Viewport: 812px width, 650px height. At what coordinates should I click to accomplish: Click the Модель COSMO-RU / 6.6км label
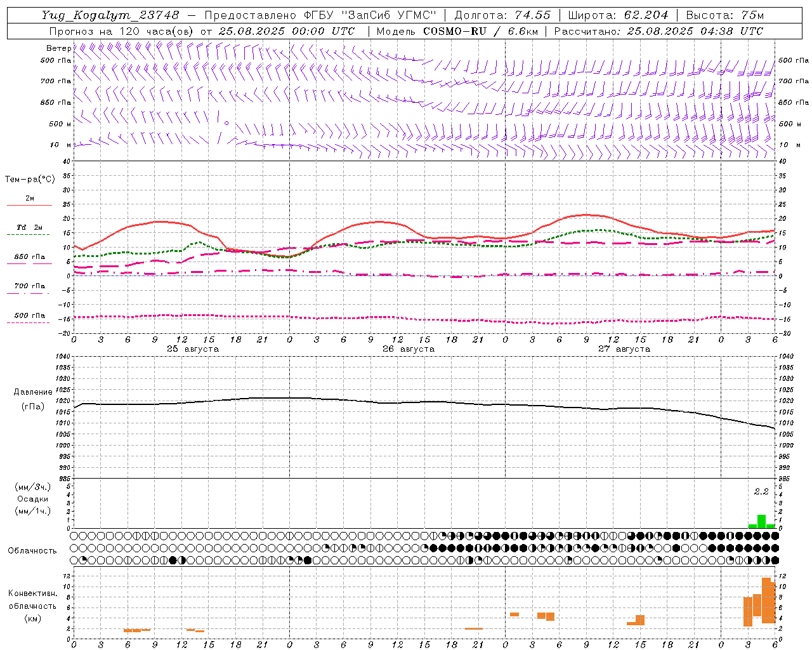point(457,31)
